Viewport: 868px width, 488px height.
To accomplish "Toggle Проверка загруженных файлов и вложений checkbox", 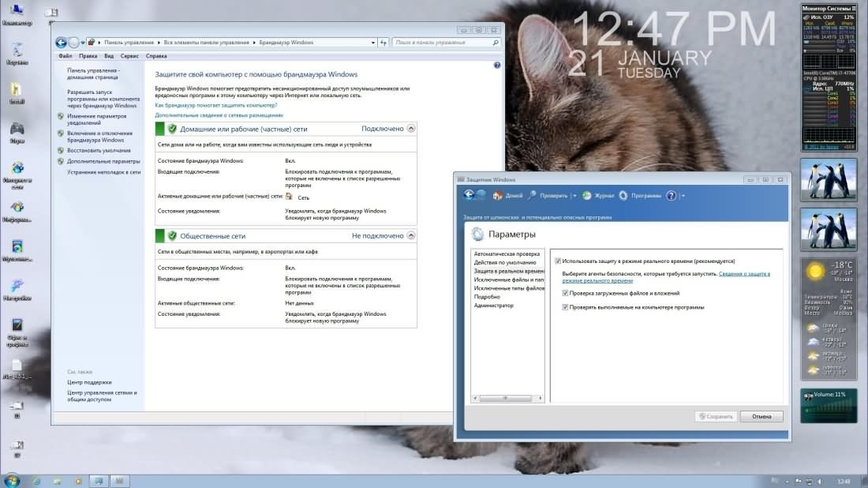I will 565,293.
